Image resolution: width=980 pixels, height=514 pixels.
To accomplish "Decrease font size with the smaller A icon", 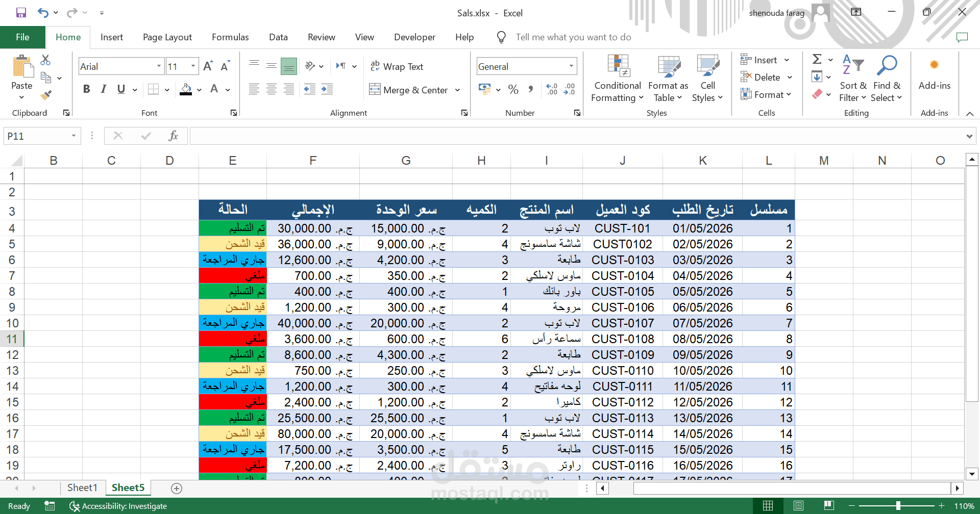I will 225,66.
